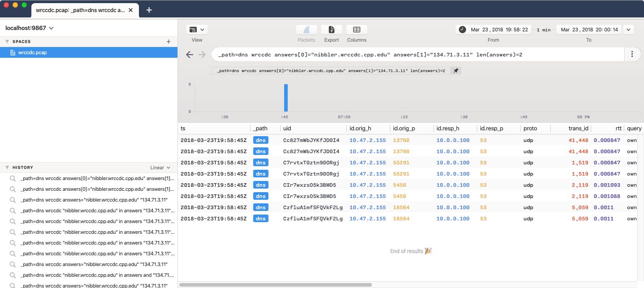Click the clock icon next to the From date
Screen dimensions: 644x288
pyautogui.click(x=462, y=30)
